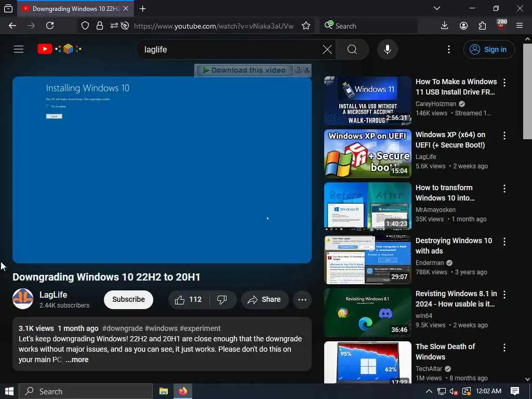Open a new tab with plus
532x399 pixels.
(x=142, y=9)
